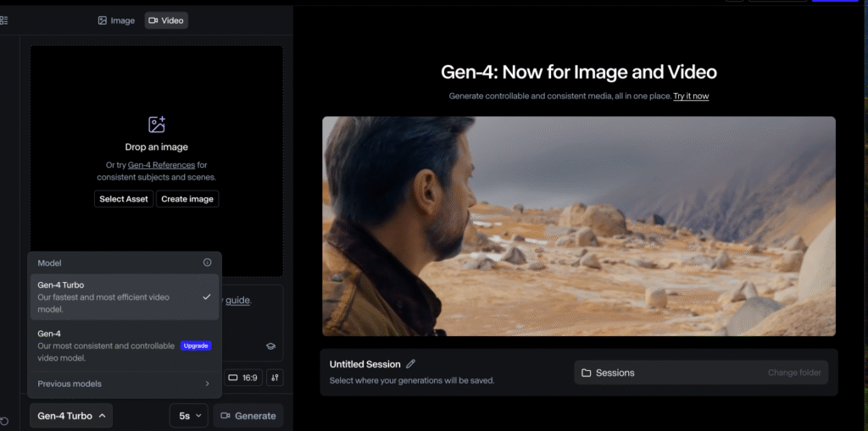Image resolution: width=868 pixels, height=431 pixels.
Task: Click the pencil icon to rename Untitled Session
Action: (411, 364)
